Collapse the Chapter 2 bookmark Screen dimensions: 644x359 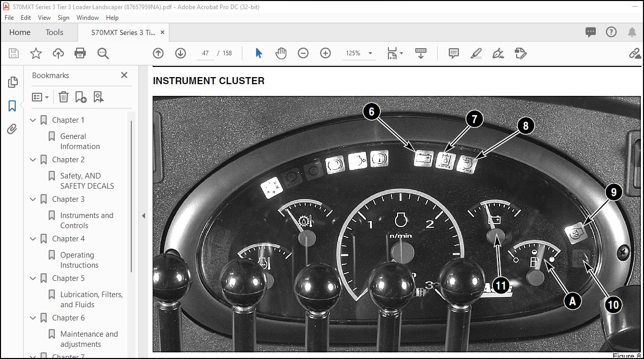pyautogui.click(x=33, y=160)
